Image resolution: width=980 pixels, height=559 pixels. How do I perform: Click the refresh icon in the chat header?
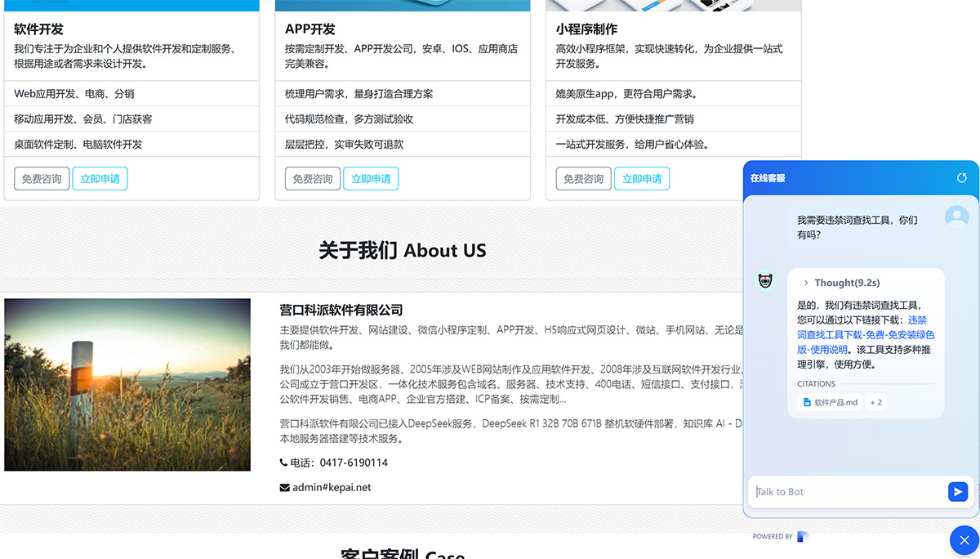[961, 178]
